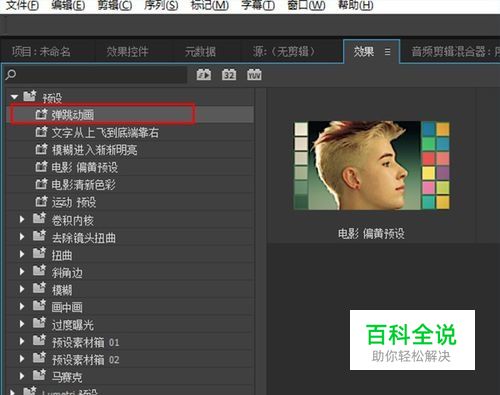Click the magnifier search icon
The image size is (500, 395).
click(11, 75)
